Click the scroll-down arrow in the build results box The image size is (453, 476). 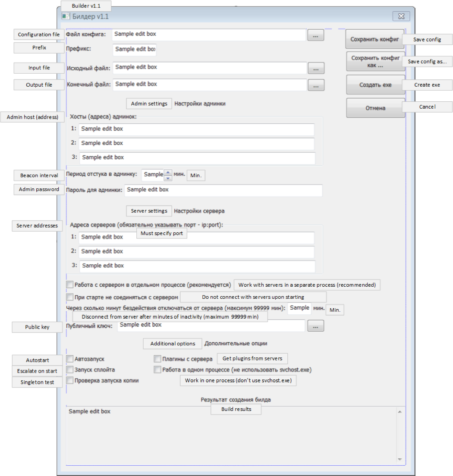(x=400, y=459)
